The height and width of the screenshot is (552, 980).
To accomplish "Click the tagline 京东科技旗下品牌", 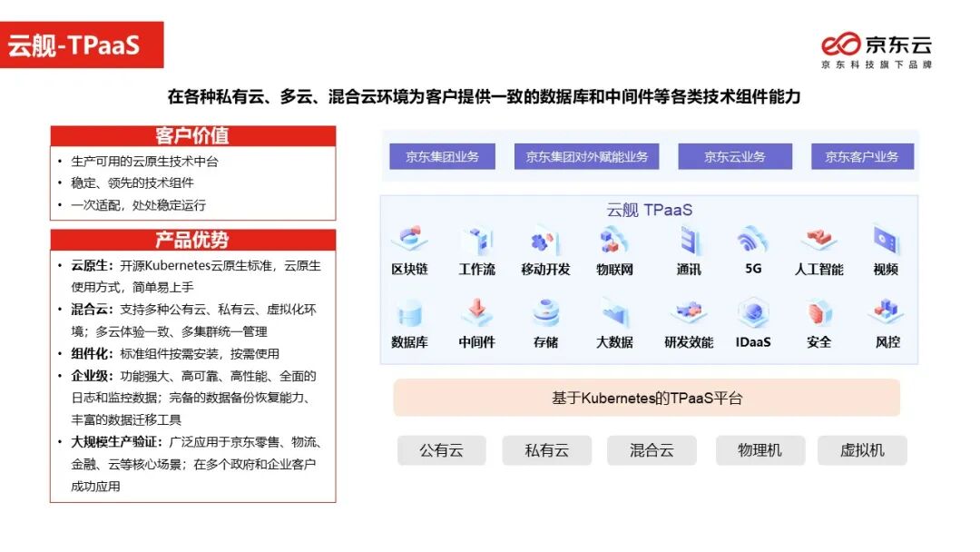I will tap(877, 64).
